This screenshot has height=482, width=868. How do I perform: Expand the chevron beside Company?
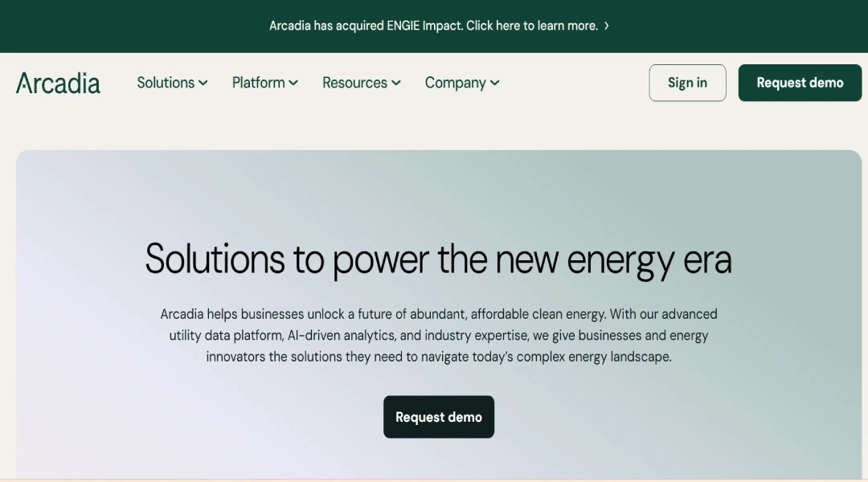tap(495, 83)
